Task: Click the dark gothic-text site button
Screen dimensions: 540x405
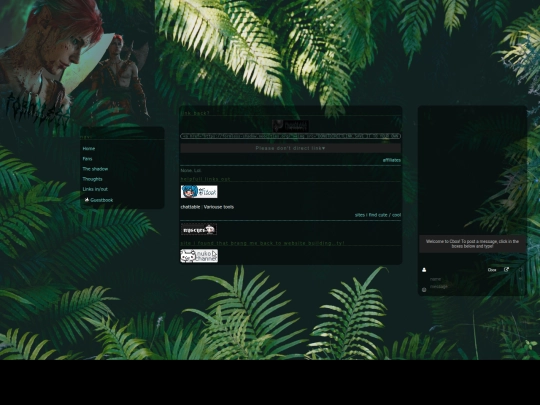Action: click(199, 229)
